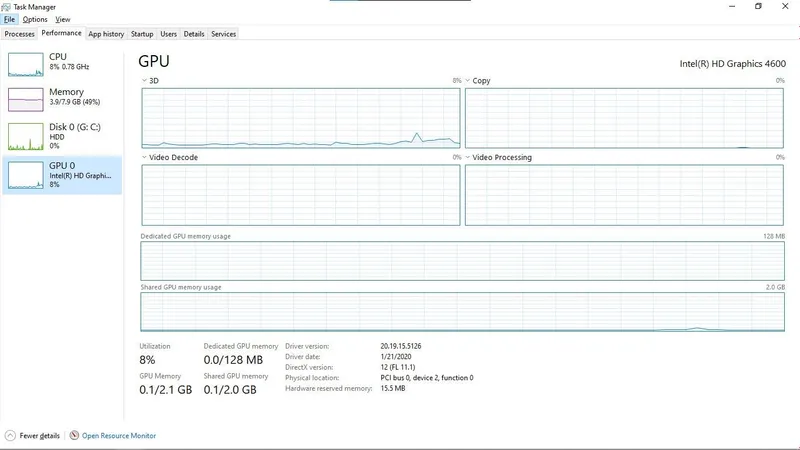
Task: Open the Video Processing engine dropdown
Action: click(x=467, y=157)
